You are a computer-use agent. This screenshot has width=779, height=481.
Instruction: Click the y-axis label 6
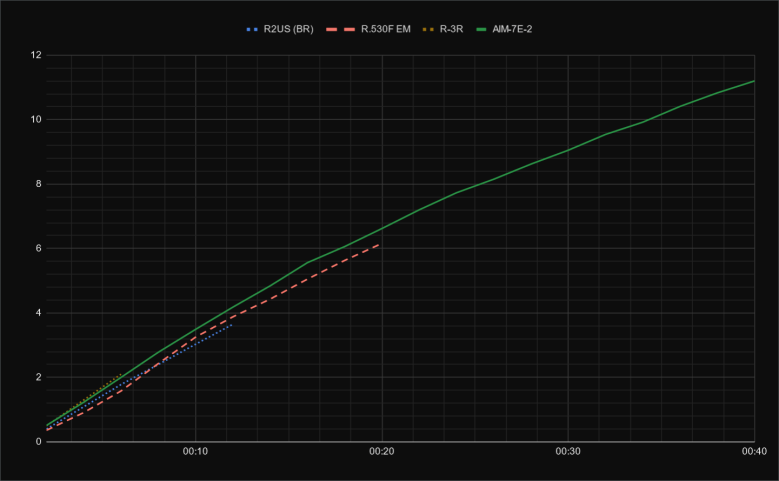(x=38, y=248)
